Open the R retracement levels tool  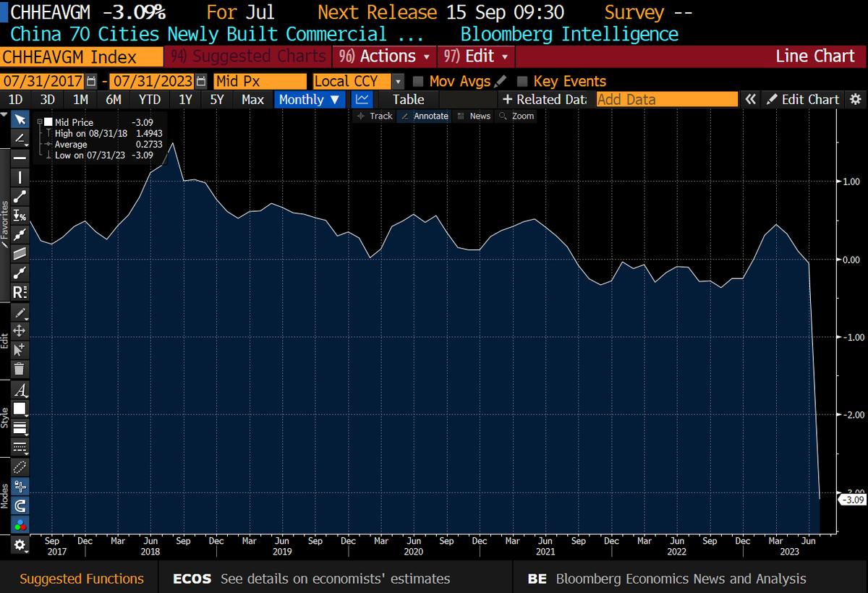point(20,292)
